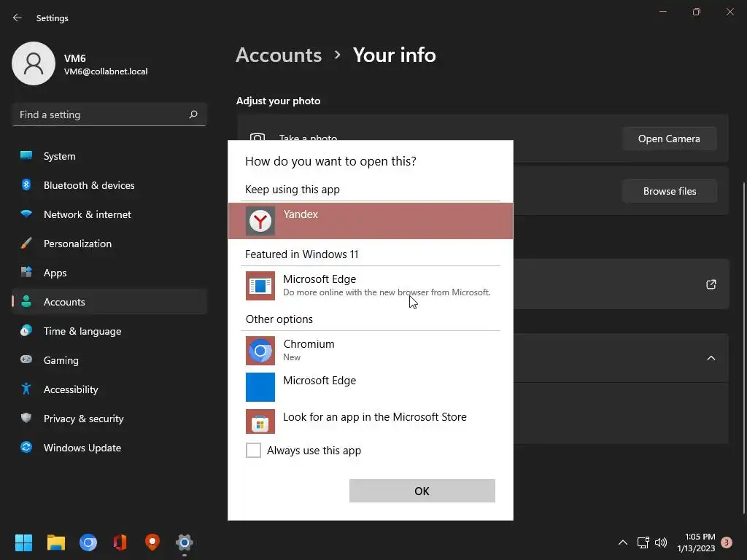This screenshot has width=747, height=560.
Task: Open the external link arrow
Action: pos(711,284)
